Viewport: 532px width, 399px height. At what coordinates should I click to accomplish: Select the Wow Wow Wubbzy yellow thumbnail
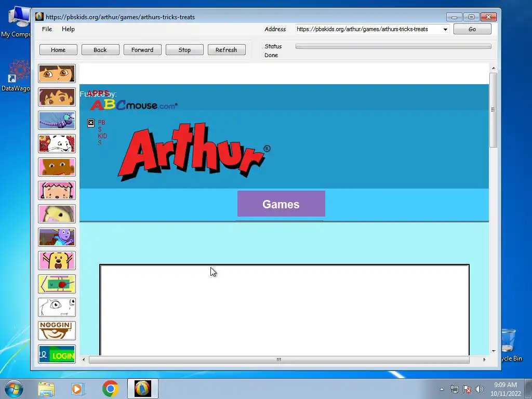57,261
